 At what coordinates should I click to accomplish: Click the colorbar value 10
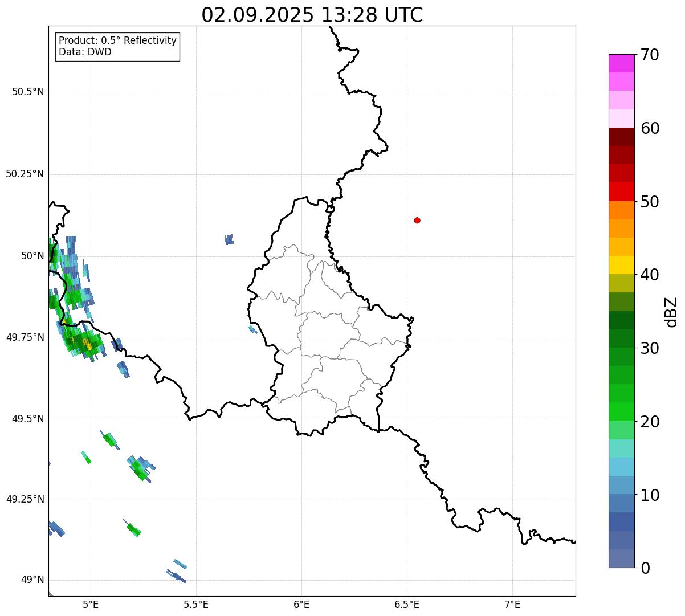pos(650,495)
